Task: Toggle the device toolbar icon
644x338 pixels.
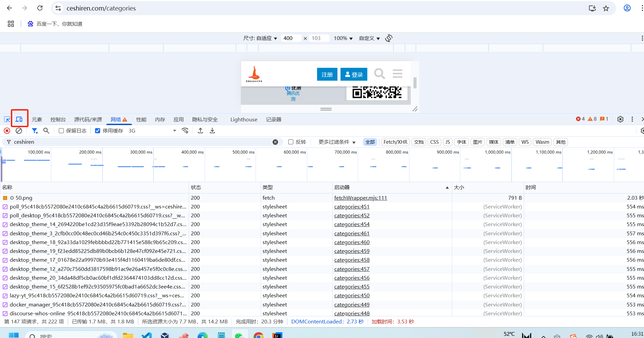Action: pos(19,119)
